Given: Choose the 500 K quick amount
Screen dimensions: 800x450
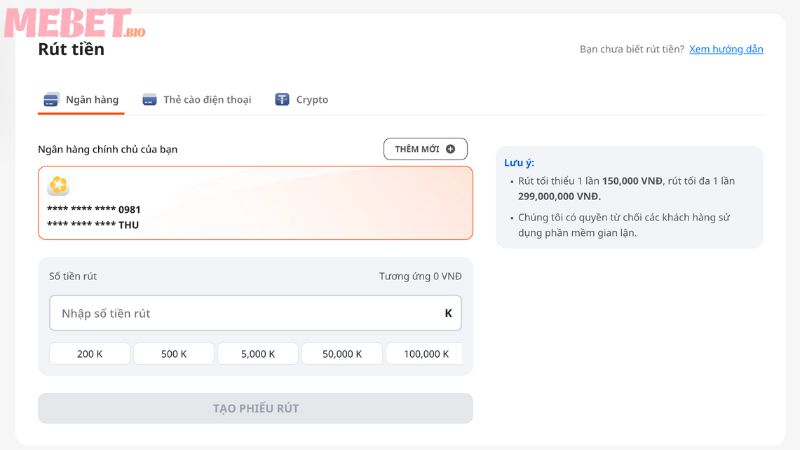Looking at the screenshot, I should 174,353.
